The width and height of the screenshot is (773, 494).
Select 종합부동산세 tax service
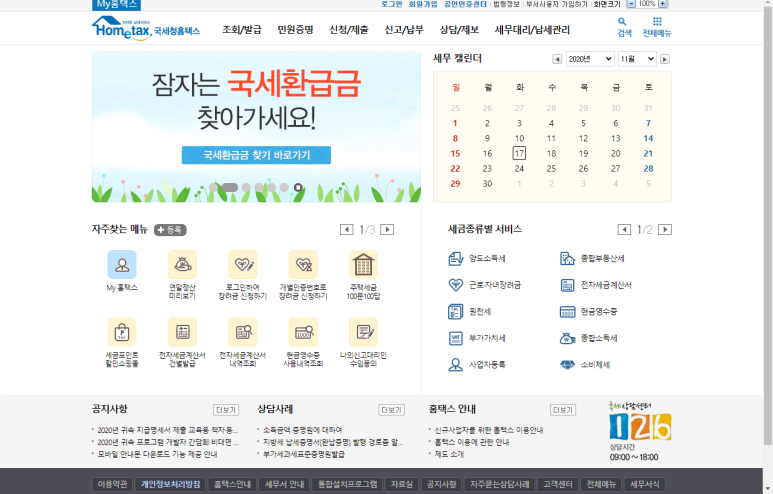(593, 258)
